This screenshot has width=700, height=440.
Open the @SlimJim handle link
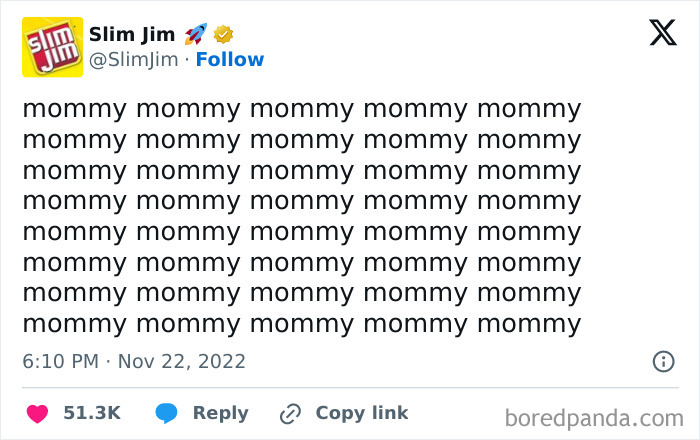click(x=133, y=60)
